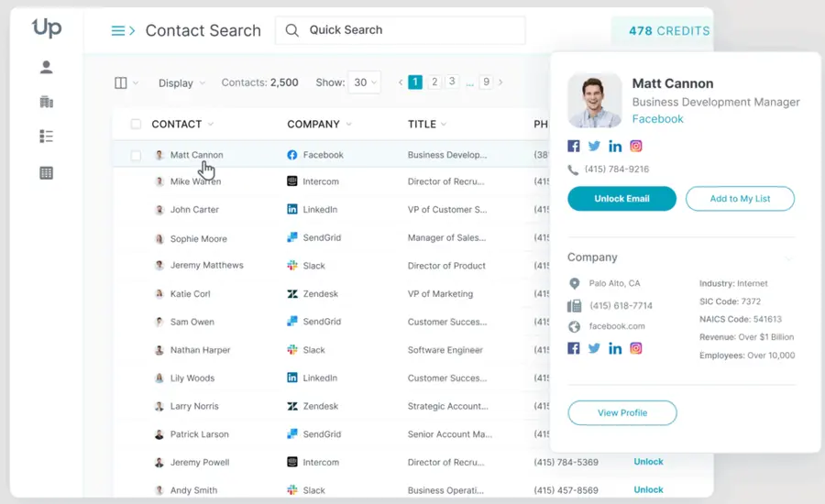Open the Companies building icon in sidebar
The height and width of the screenshot is (504, 825).
tap(47, 102)
